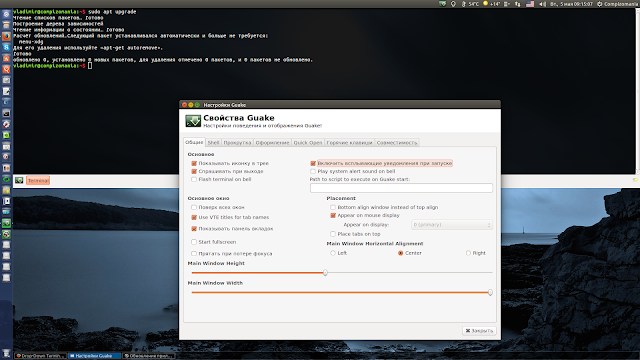Adjust the Main Window Height slider handle
Viewport: 640px width, 360px height.
point(325,273)
